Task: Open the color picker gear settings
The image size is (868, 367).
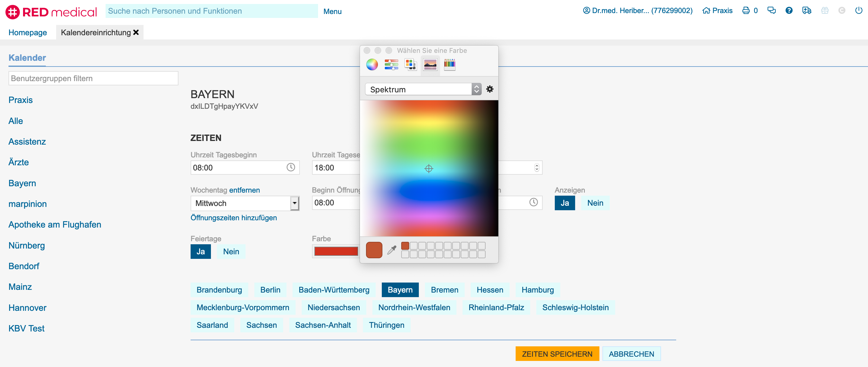Action: coord(490,89)
